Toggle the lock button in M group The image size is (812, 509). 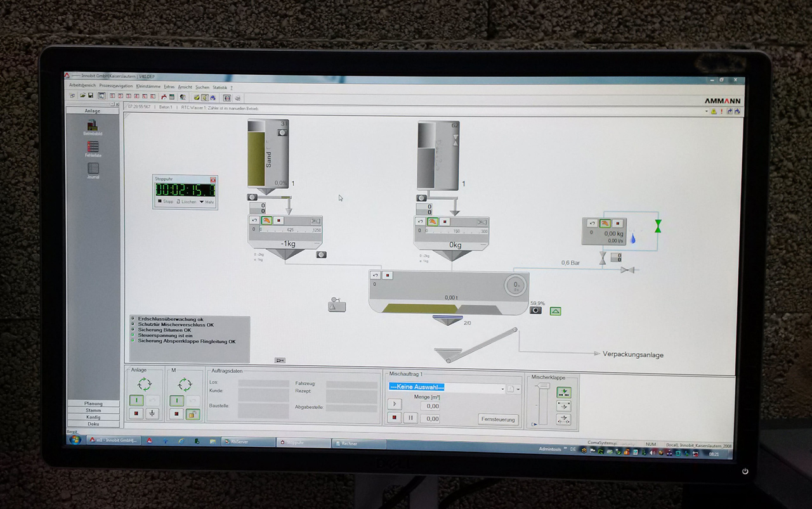[193, 414]
